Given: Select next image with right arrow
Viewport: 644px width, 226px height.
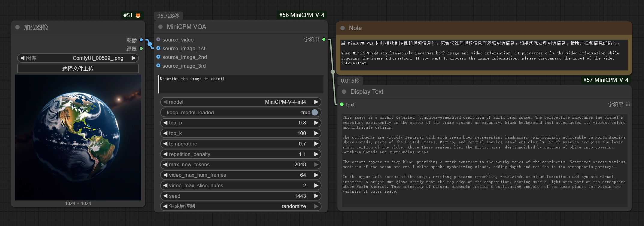Looking at the screenshot, I should click(134, 58).
